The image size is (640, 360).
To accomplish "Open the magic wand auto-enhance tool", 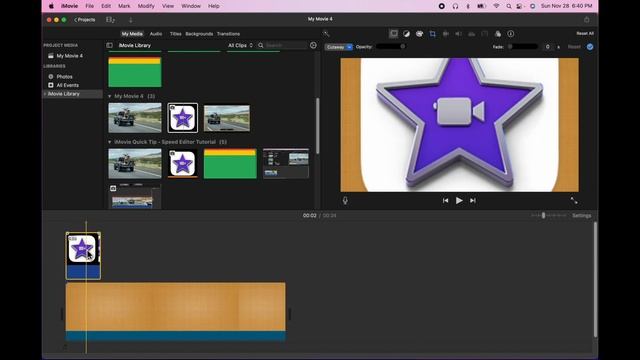I will click(326, 34).
